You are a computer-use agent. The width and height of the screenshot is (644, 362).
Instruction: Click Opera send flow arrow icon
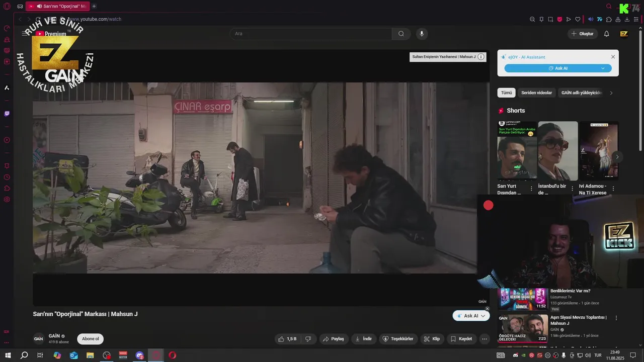point(569,19)
